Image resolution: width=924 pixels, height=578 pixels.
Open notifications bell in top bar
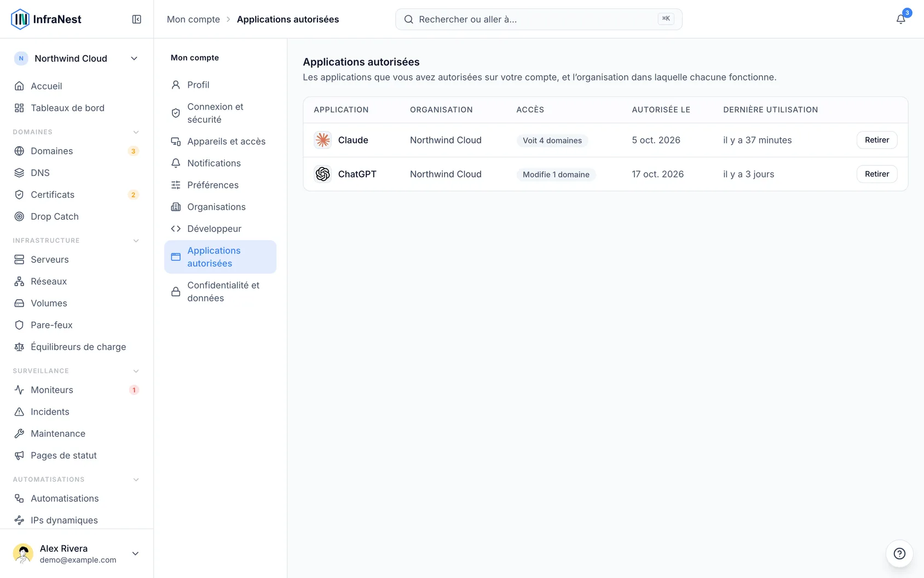(900, 19)
